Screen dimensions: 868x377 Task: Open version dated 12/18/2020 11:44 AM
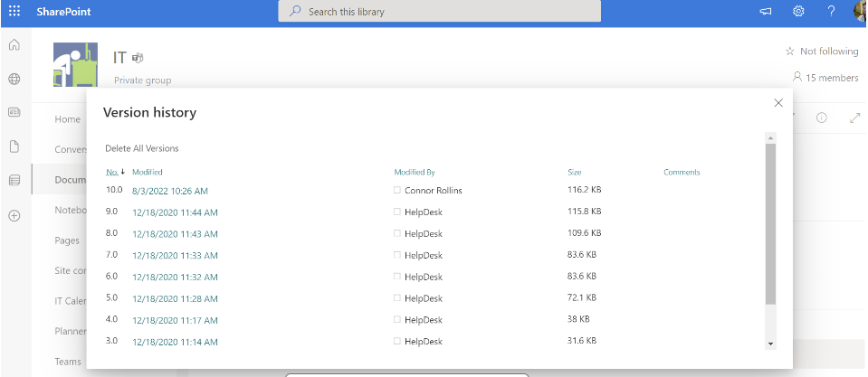coord(175,212)
